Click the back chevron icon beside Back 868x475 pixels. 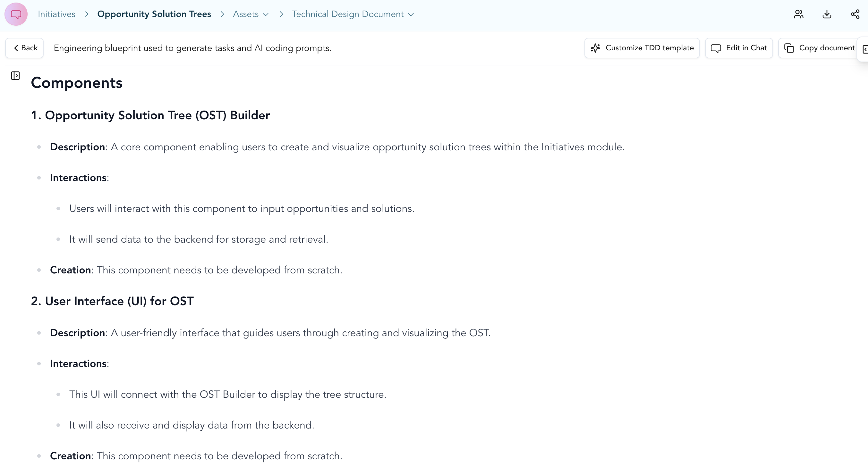(x=16, y=48)
